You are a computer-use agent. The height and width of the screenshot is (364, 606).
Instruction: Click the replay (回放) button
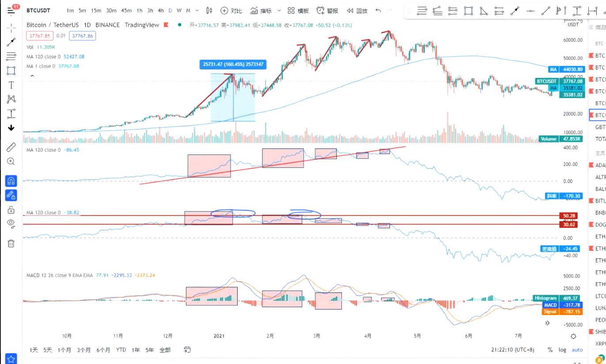click(x=357, y=11)
